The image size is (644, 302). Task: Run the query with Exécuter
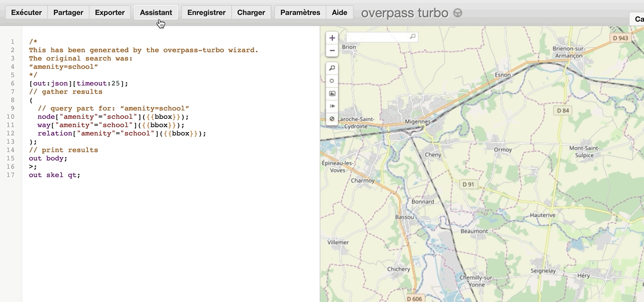pyautogui.click(x=27, y=12)
